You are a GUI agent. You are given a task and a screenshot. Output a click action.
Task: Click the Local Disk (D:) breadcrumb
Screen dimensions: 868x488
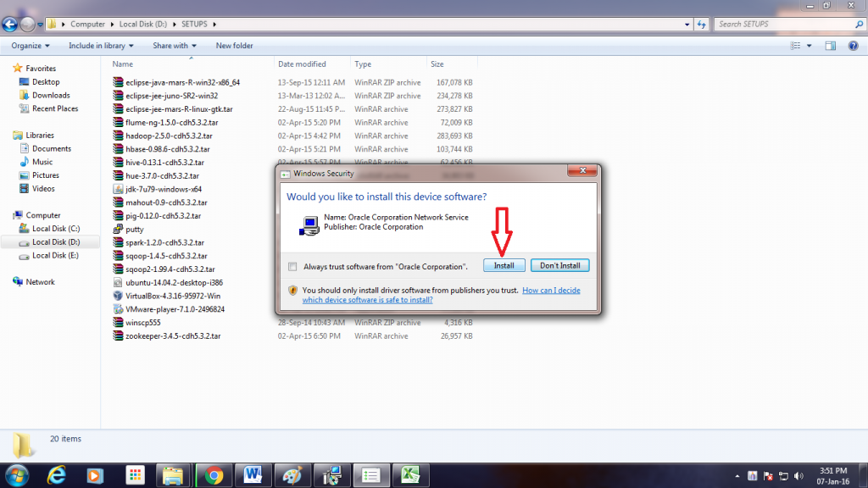(142, 25)
